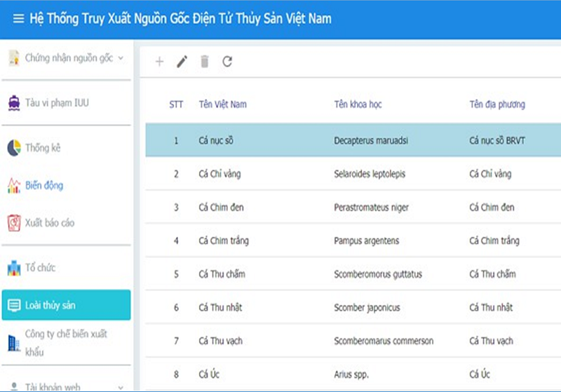Go to Thống kê menu item
The width and height of the screenshot is (561, 392).
(67, 148)
